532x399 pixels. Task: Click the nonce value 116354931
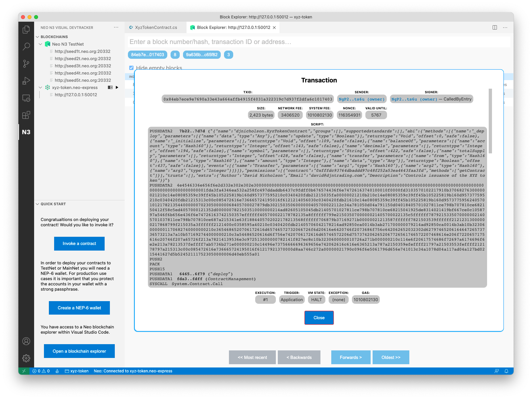(x=349, y=115)
